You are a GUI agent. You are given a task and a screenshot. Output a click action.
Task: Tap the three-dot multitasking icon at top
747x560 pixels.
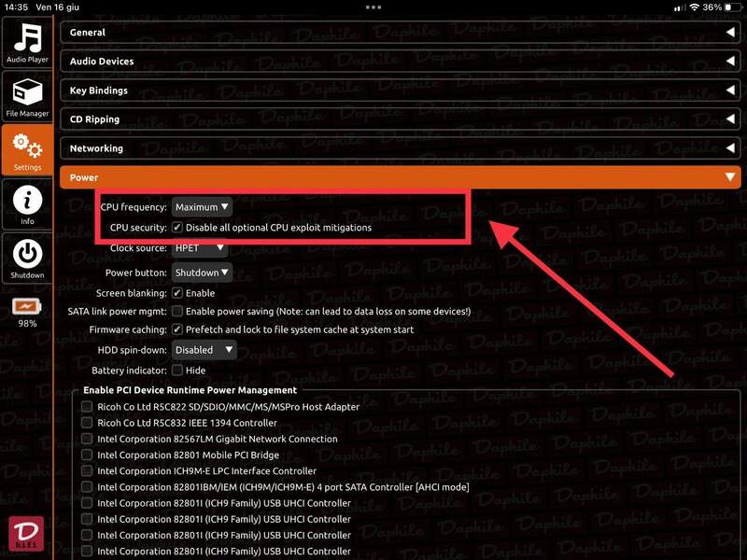(x=373, y=7)
